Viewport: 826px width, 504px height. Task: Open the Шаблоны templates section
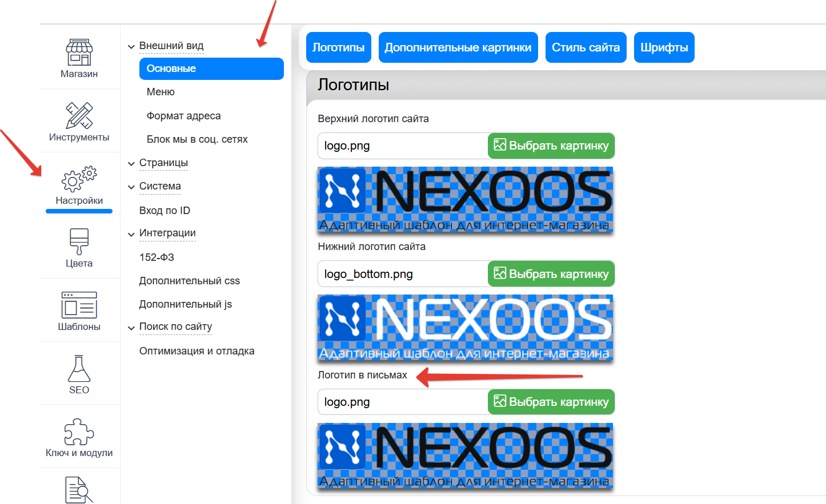(79, 311)
